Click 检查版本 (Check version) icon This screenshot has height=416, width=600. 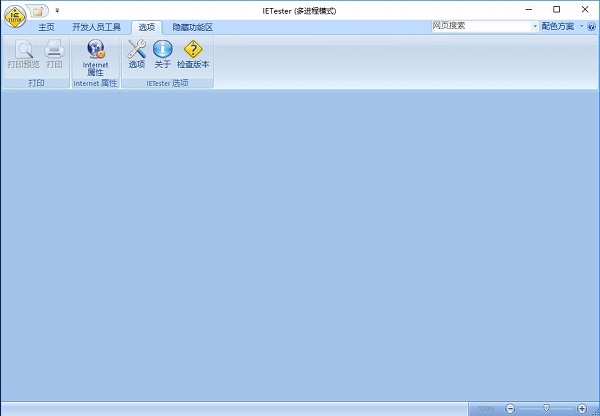click(x=193, y=54)
